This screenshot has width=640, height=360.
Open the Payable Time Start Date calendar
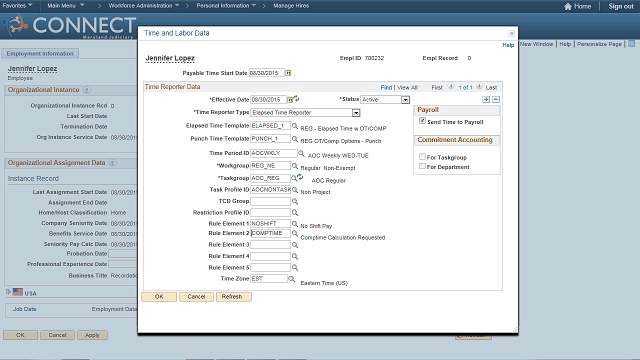pos(288,73)
